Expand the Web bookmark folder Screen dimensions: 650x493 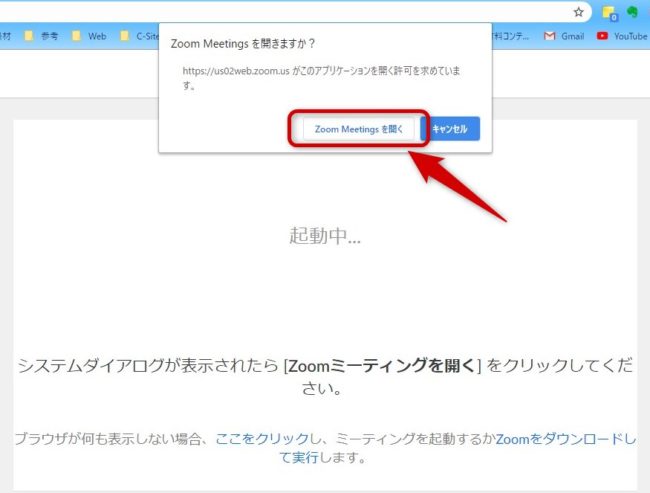point(88,36)
